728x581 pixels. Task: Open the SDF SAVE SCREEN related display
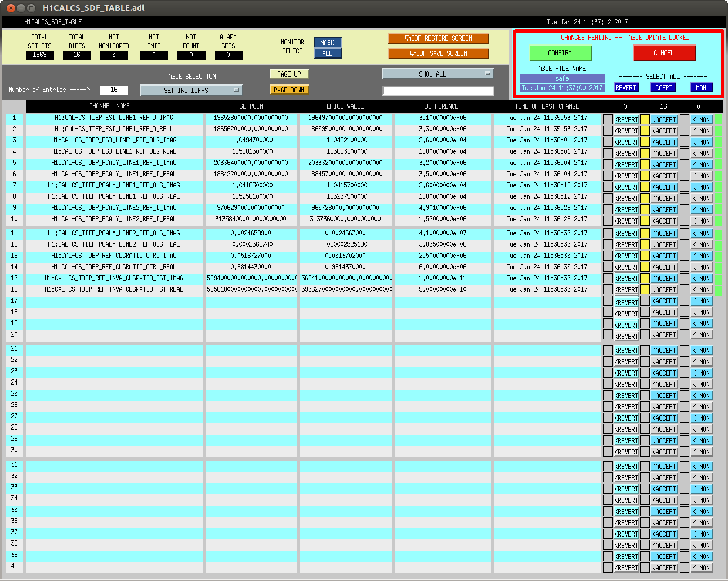coord(438,53)
